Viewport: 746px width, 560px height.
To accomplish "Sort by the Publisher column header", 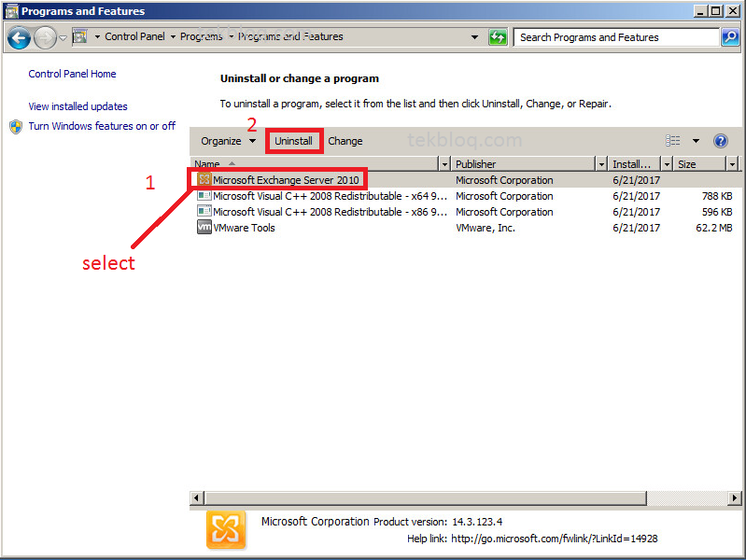I will pyautogui.click(x=524, y=164).
